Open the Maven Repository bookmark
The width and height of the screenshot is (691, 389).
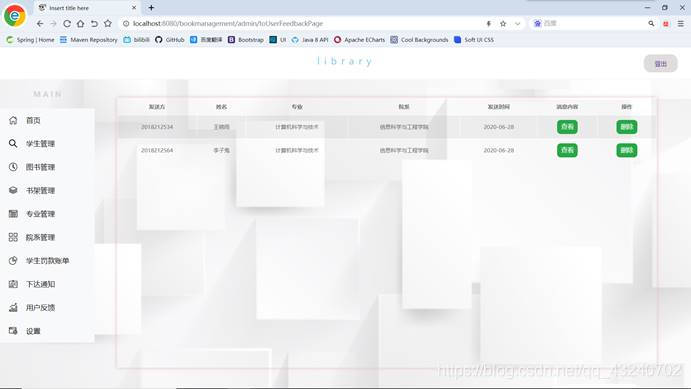(x=89, y=40)
